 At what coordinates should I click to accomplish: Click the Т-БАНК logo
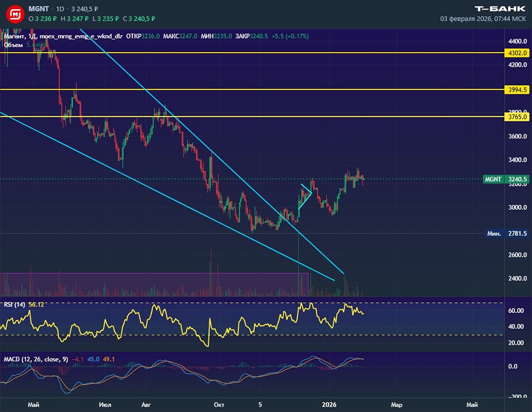[500, 9]
